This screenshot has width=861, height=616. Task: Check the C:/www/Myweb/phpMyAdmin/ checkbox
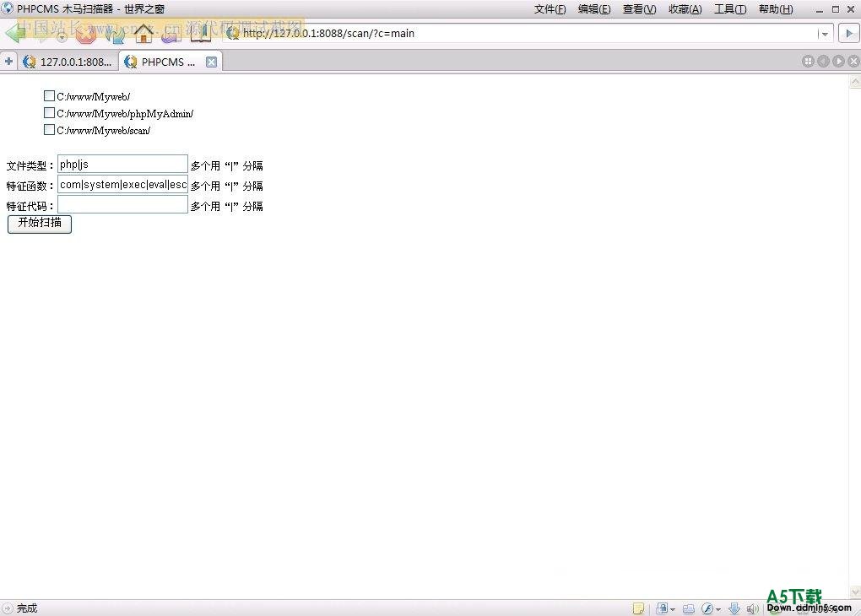pyautogui.click(x=49, y=112)
